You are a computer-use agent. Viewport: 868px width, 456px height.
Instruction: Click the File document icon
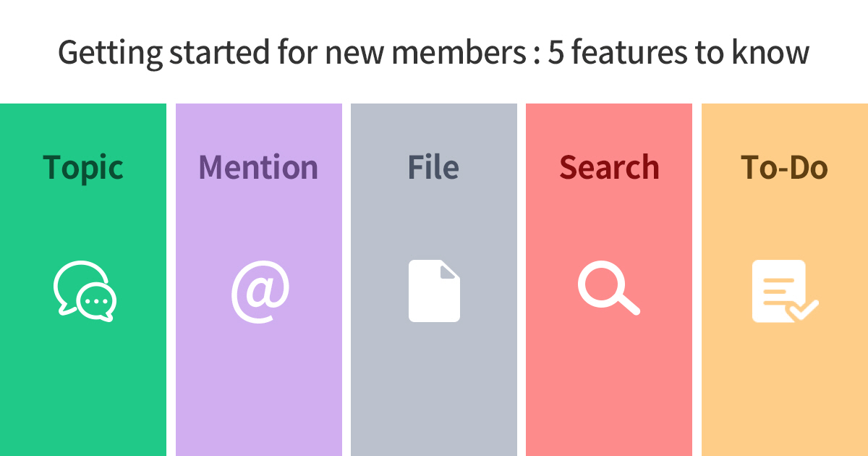click(434, 291)
